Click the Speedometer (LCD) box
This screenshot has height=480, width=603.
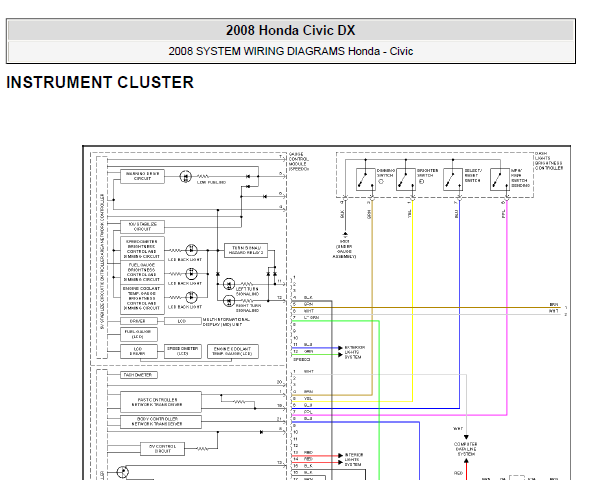[183, 351]
